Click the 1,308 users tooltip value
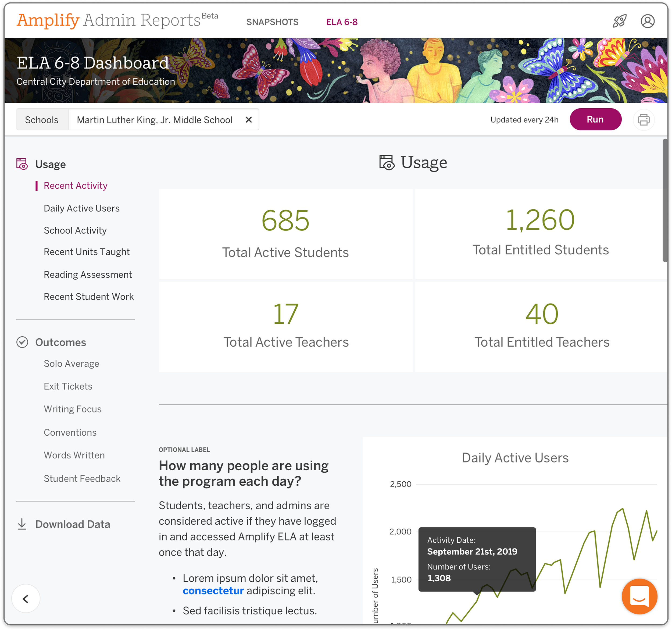This screenshot has width=672, height=630. pos(439,578)
